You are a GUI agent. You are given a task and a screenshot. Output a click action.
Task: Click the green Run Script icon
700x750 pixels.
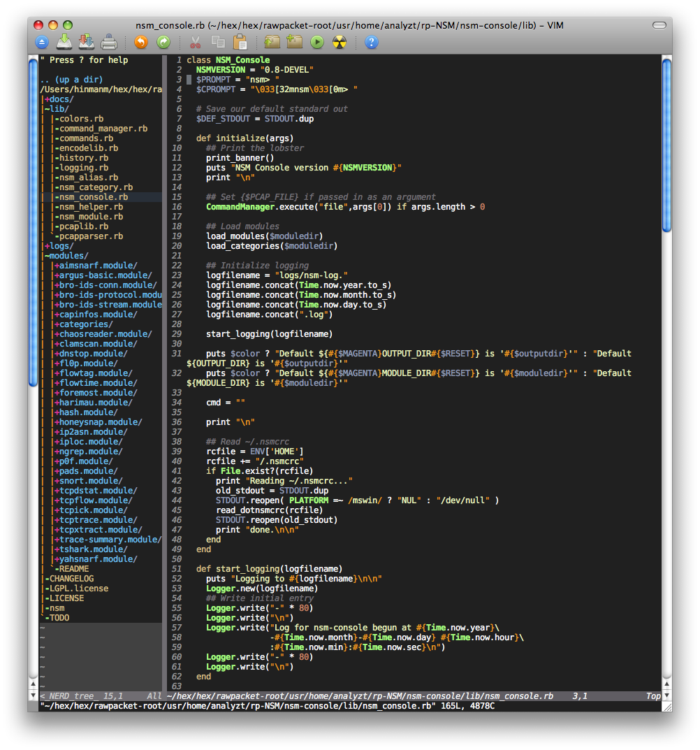pyautogui.click(x=317, y=42)
